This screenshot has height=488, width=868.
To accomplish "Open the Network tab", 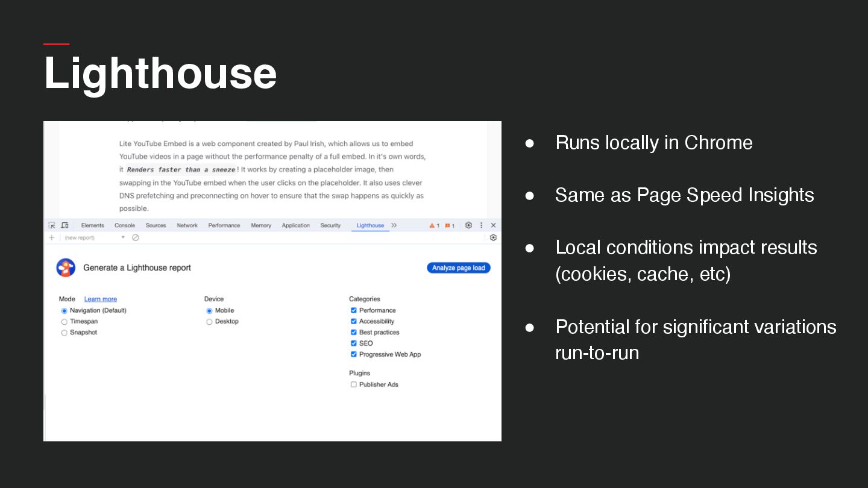I will 187,225.
